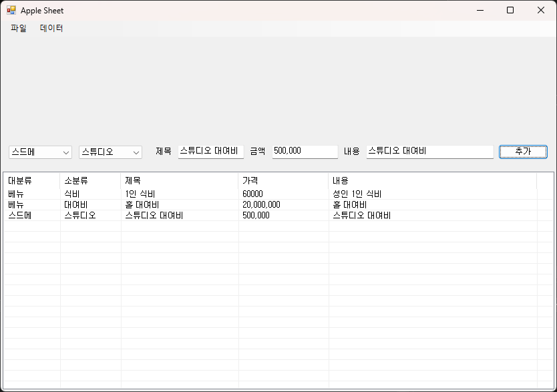557x392 pixels.
Task: Open the 데이터 menu
Action: tap(51, 28)
